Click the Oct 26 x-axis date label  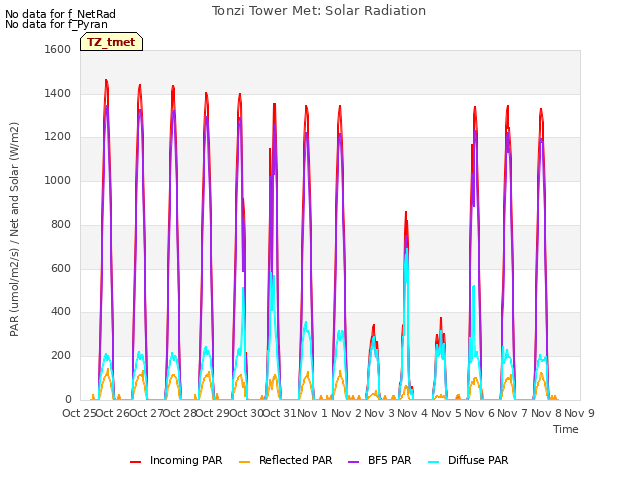[112, 413]
